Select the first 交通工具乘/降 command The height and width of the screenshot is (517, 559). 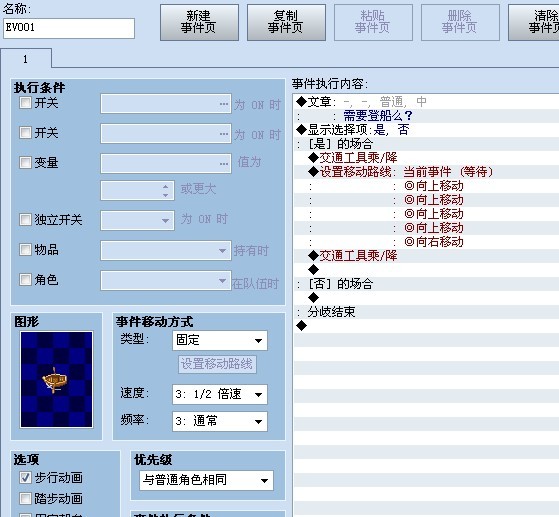tap(427, 158)
